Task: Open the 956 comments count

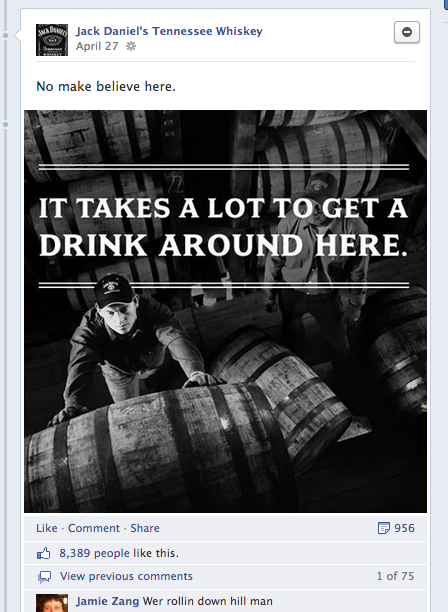Action: pyautogui.click(x=404, y=528)
